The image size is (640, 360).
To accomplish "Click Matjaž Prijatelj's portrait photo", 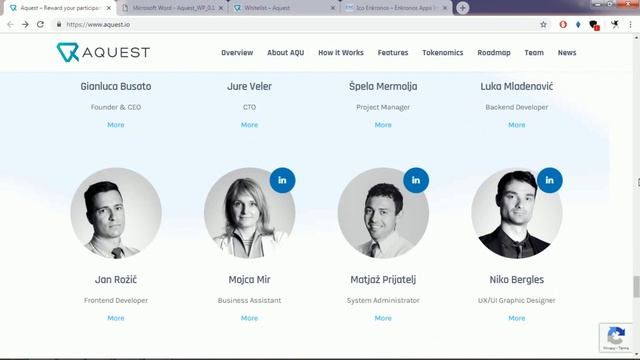I will point(383,213).
